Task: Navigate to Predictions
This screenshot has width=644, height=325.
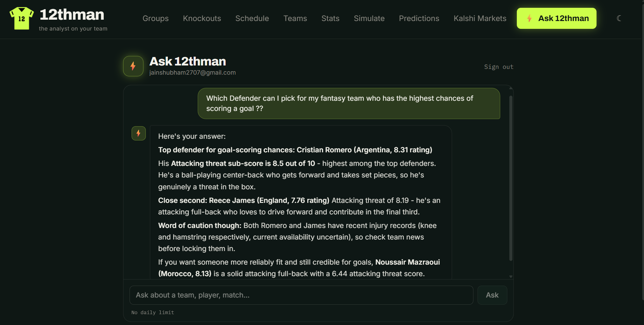Action: click(x=419, y=18)
